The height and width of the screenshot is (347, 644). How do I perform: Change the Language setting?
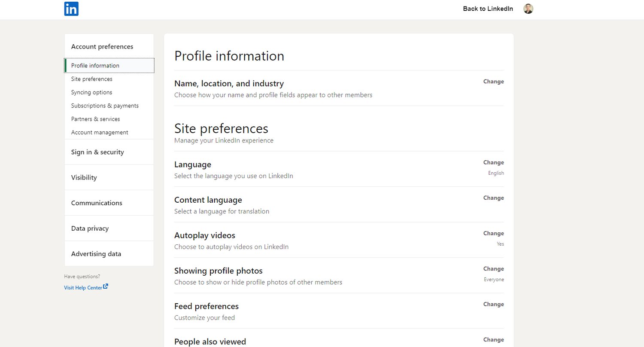point(493,162)
